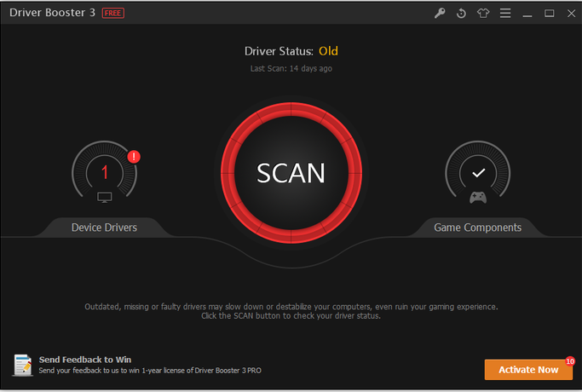Image resolution: width=582 pixels, height=392 pixels.
Task: Open the Send Feedback to Win link
Action: coord(85,360)
